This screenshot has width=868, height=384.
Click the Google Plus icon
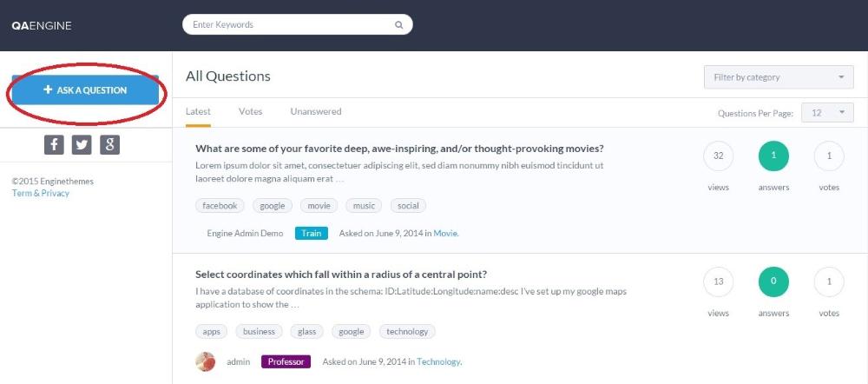[109, 145]
